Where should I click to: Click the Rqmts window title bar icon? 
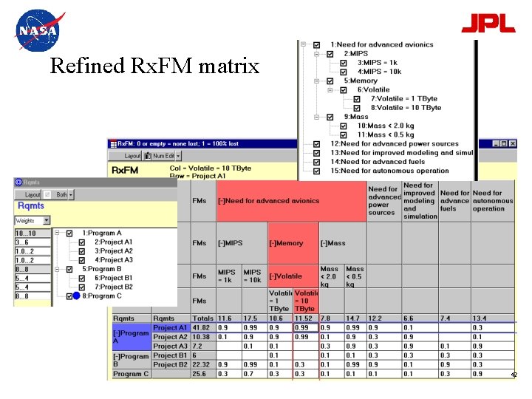[18, 183]
